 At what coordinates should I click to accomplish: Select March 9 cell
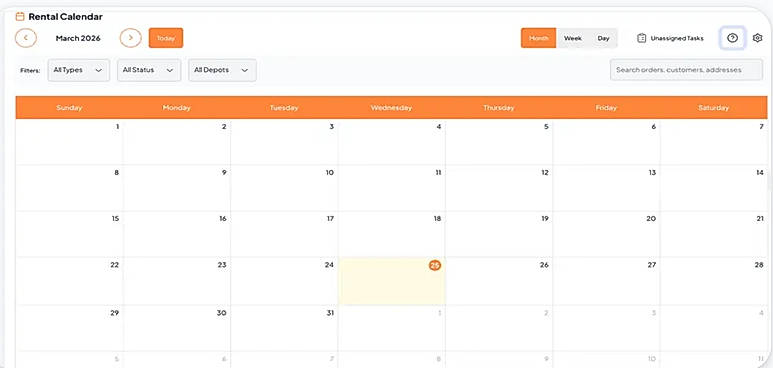click(x=177, y=188)
